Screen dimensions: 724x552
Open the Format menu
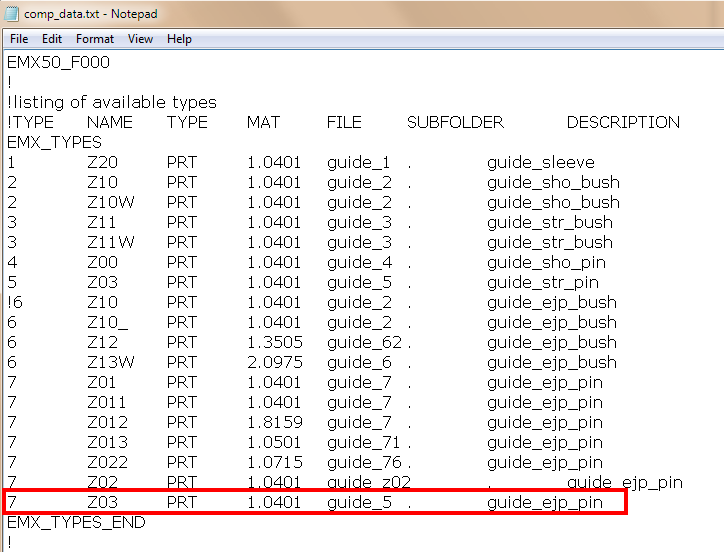pos(95,39)
